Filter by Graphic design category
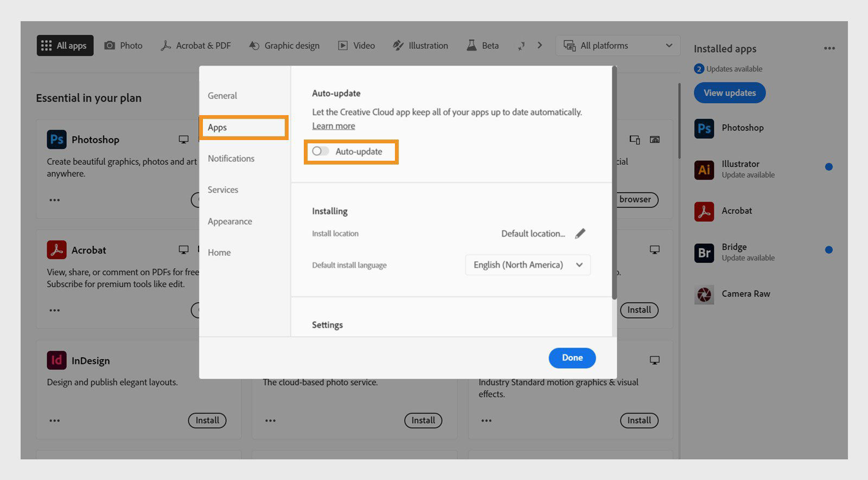Viewport: 868px width, 480px height. click(284, 46)
